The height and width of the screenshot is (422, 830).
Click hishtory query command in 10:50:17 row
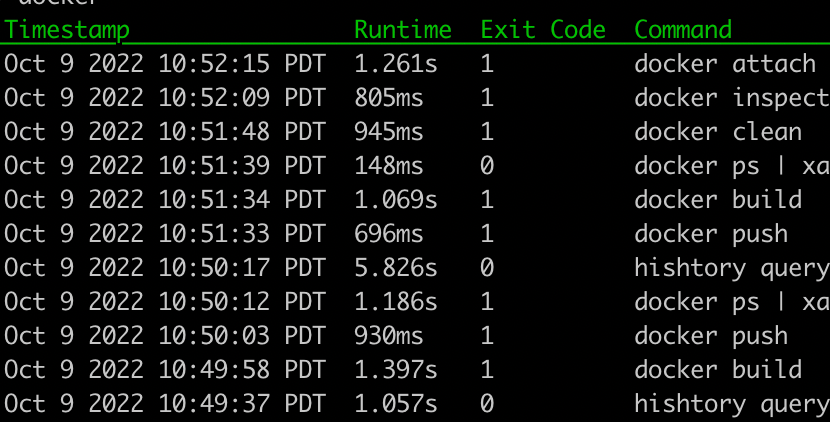tap(732, 268)
